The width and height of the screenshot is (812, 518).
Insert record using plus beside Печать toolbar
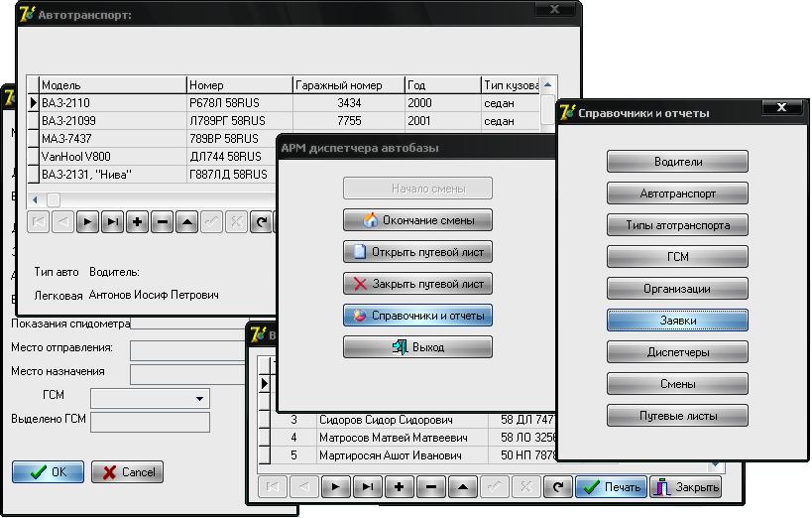399,487
